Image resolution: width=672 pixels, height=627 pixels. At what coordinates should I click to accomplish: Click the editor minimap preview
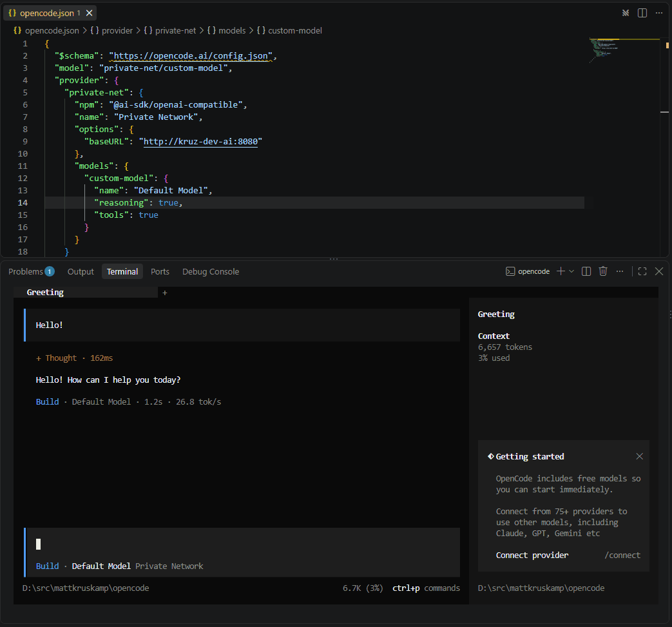624,50
